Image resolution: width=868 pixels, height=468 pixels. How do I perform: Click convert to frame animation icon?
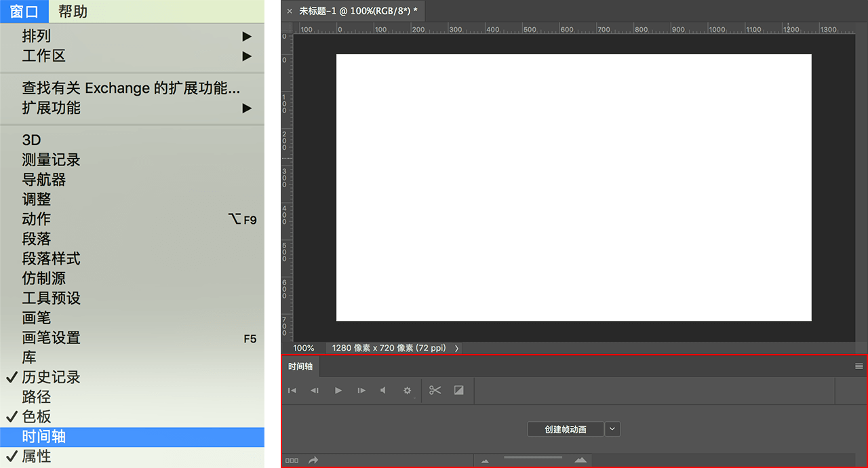coord(292,461)
